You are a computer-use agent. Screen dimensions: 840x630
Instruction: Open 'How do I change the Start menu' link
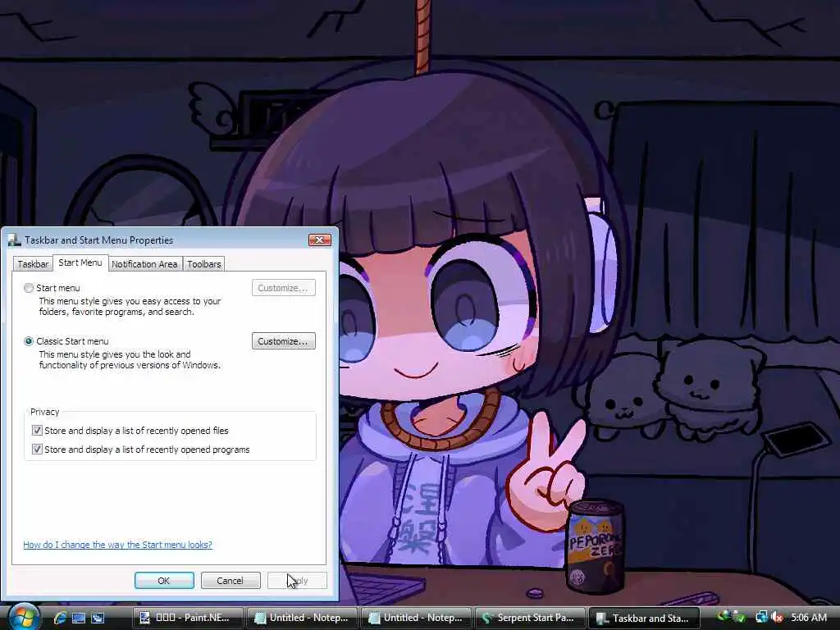click(x=117, y=545)
